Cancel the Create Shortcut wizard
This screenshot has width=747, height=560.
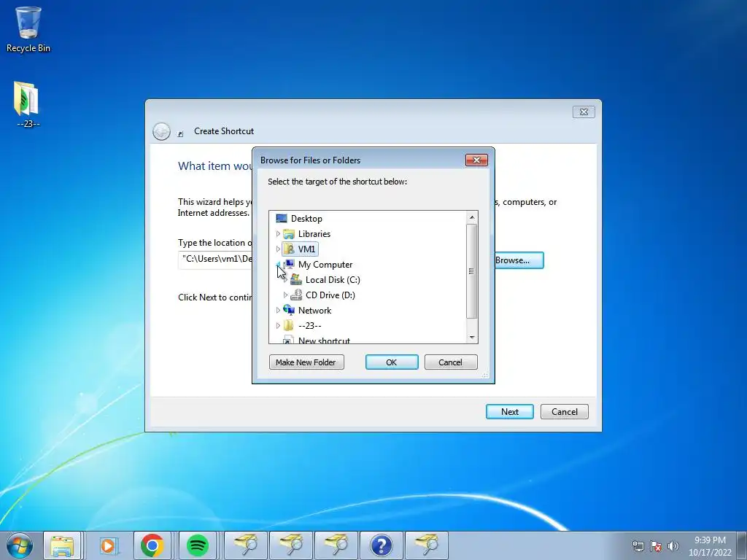pyautogui.click(x=565, y=412)
